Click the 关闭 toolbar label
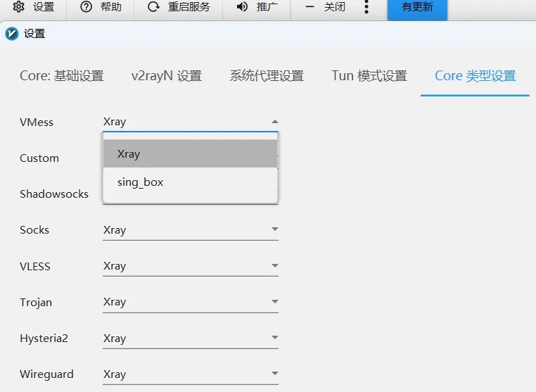Viewport: 536px width, 392px height. coord(335,6)
